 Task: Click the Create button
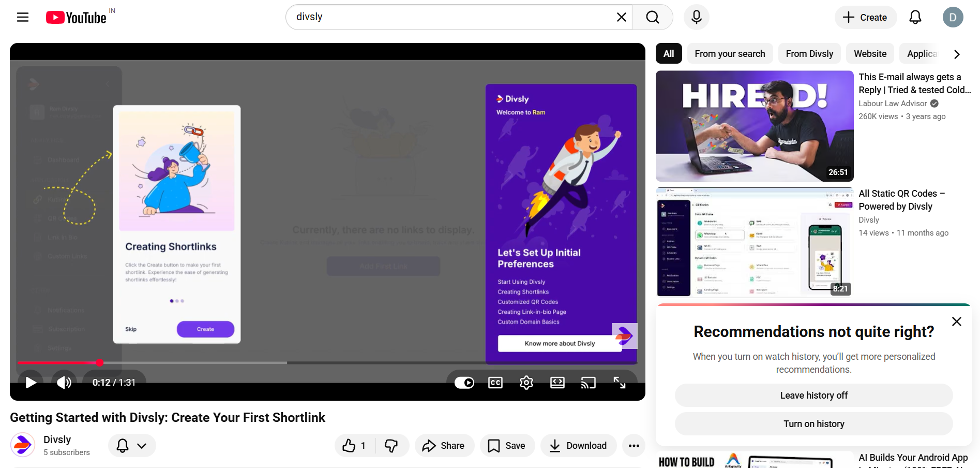point(866,17)
